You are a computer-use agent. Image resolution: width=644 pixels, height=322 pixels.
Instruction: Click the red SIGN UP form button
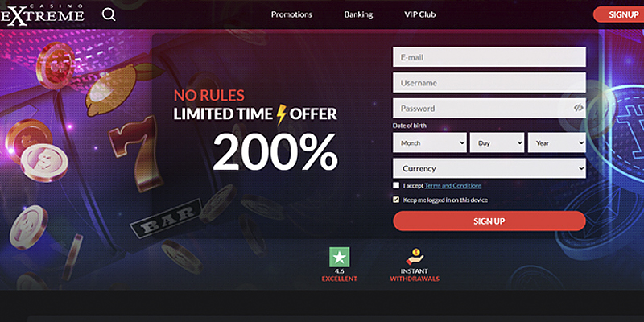tap(489, 221)
